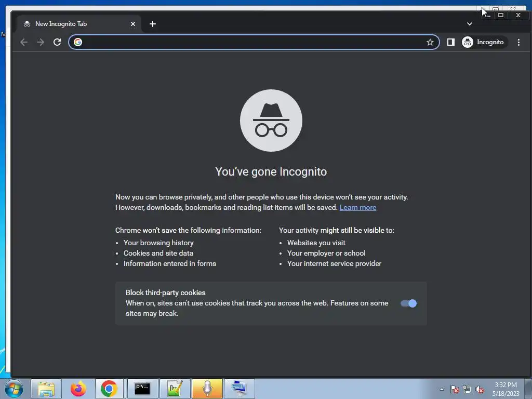
Task: Click "Cookies and site data" list item
Action: click(x=158, y=253)
